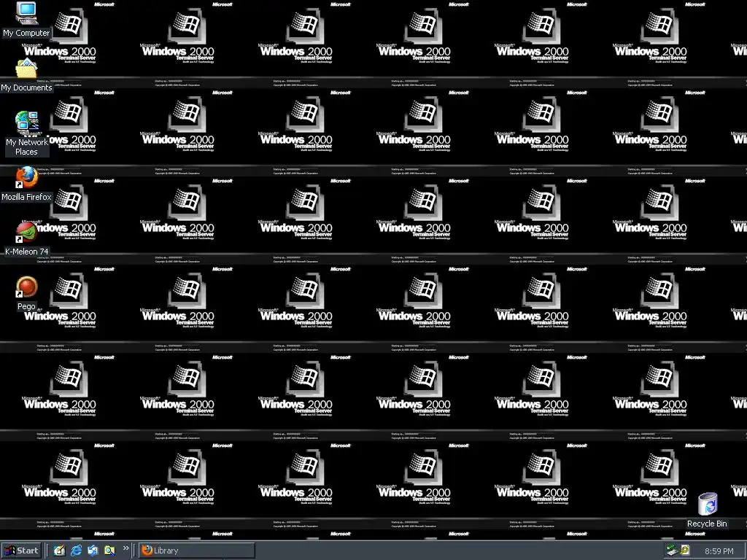Click the K-Meleon 74 label text
Viewport: 747px width, 560px height.
(27, 252)
